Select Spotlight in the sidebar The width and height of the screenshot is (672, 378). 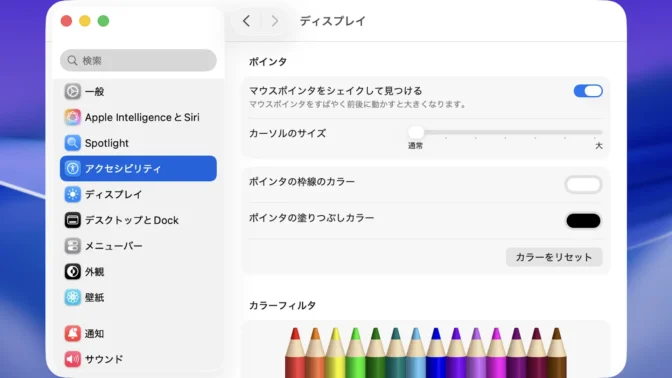(138, 143)
